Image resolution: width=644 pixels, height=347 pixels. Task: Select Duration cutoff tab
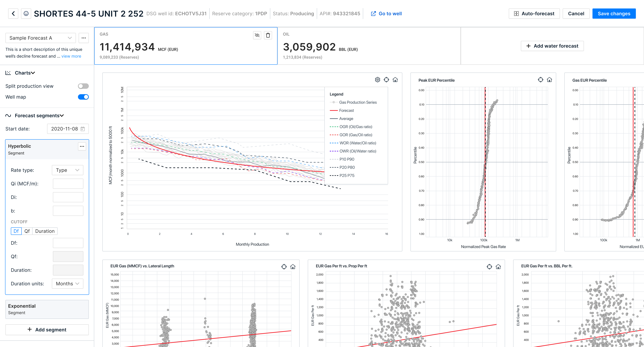click(45, 231)
